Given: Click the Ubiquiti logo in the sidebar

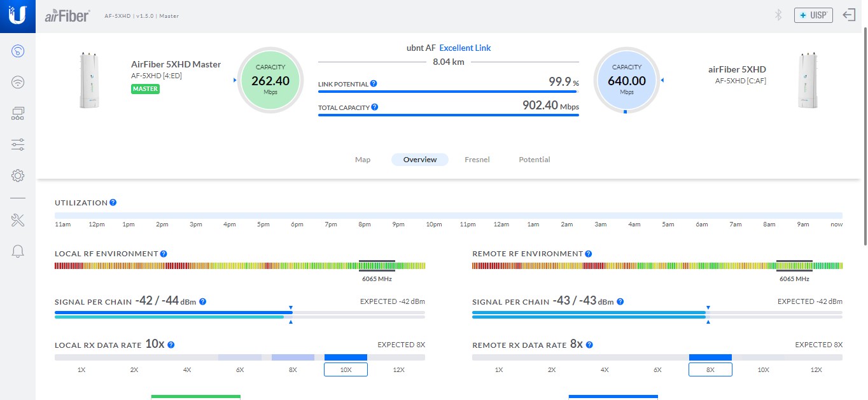Looking at the screenshot, I should click(x=18, y=16).
